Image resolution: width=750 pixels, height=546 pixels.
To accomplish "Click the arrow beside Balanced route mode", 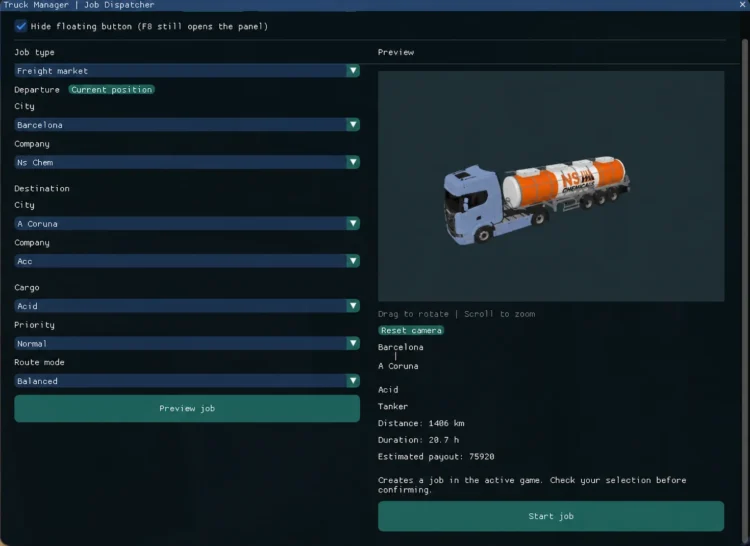I will (x=353, y=381).
